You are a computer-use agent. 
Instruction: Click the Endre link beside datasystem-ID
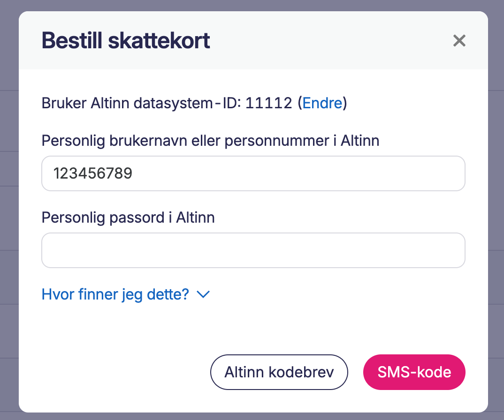click(322, 103)
